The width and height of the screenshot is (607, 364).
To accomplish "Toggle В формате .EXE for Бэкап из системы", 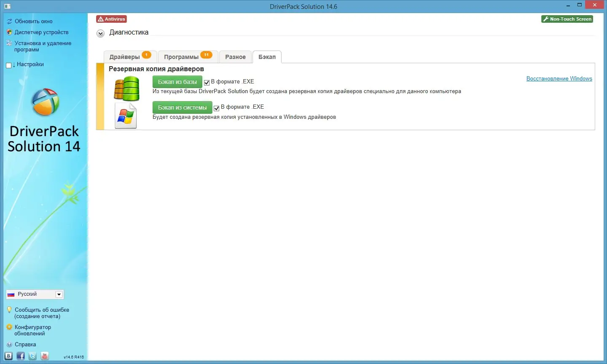I will (x=216, y=108).
